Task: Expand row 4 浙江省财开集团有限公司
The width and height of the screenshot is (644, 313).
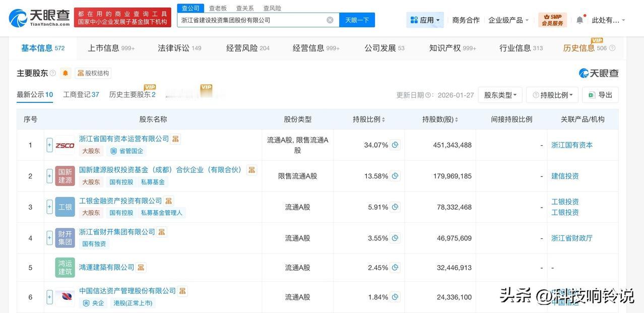Action: click(49, 238)
